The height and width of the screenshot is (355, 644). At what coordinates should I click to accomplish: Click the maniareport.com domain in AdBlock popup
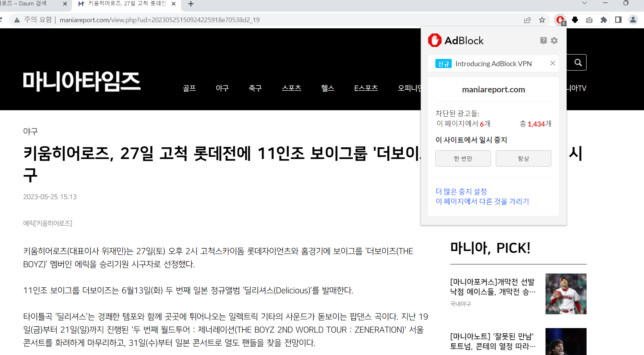[494, 89]
